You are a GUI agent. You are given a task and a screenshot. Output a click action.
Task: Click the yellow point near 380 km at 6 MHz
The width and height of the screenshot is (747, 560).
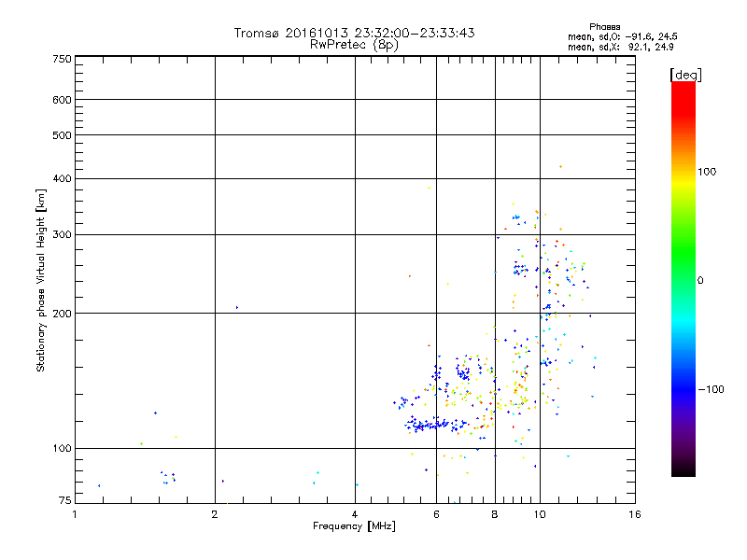point(430,189)
